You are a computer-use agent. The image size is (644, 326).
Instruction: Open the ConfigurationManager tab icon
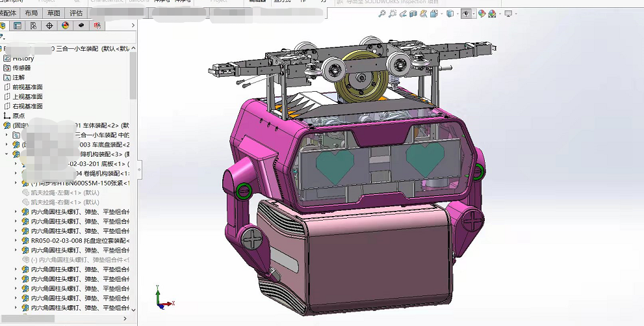[33, 26]
